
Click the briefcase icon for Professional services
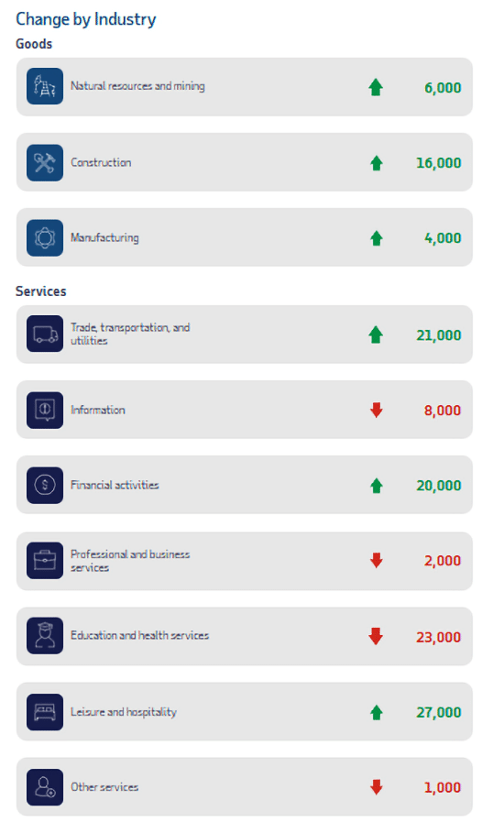(45, 561)
